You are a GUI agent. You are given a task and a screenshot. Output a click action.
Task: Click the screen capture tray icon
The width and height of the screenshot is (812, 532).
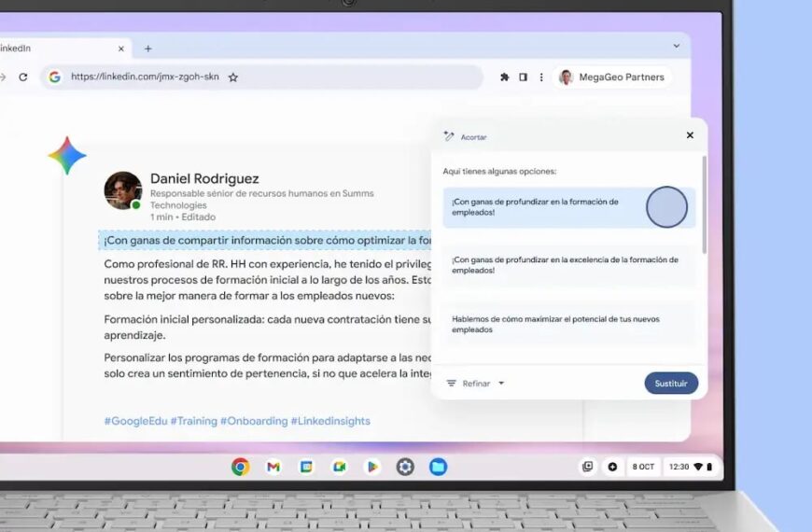[x=588, y=467]
